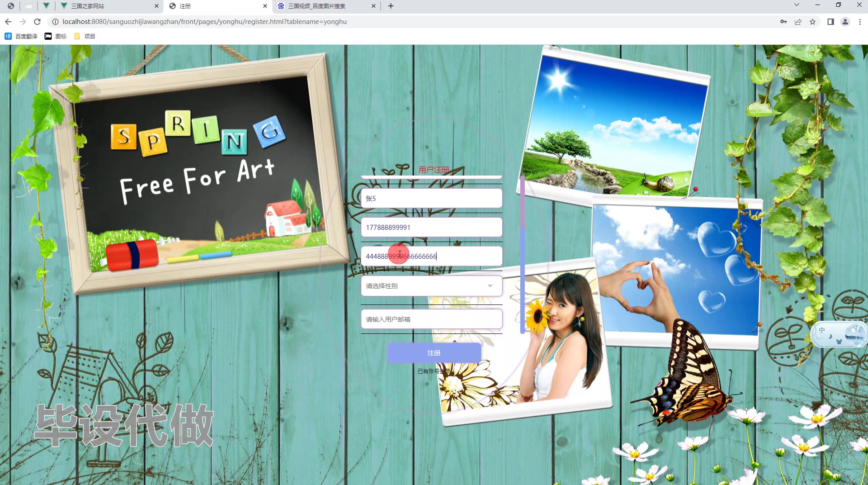
Task: Go back to the previous page
Action: point(8,22)
